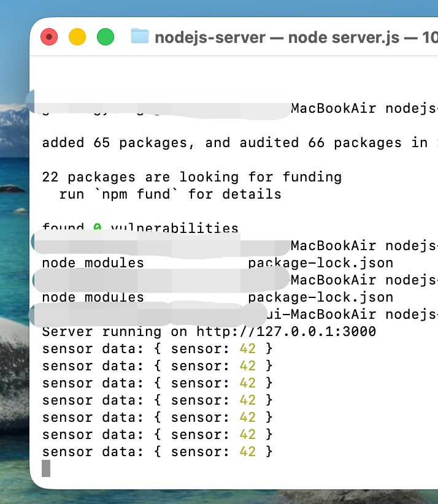This screenshot has height=504, width=438.
Task: Close the terminal window with red button
Action: click(x=49, y=37)
